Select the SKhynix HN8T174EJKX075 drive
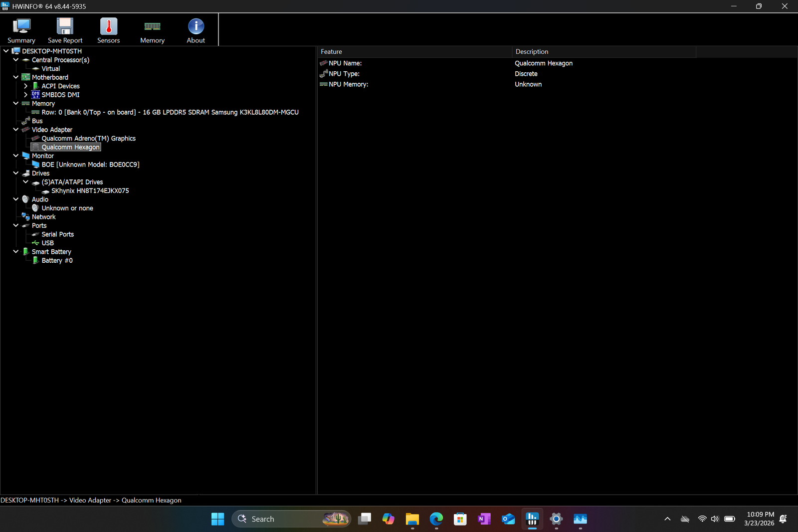798x532 pixels. click(90, 191)
